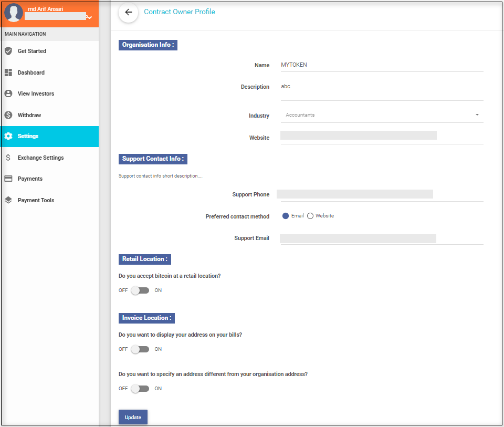Expand the user account menu chevron
This screenshot has height=427, width=504.
pos(89,17)
